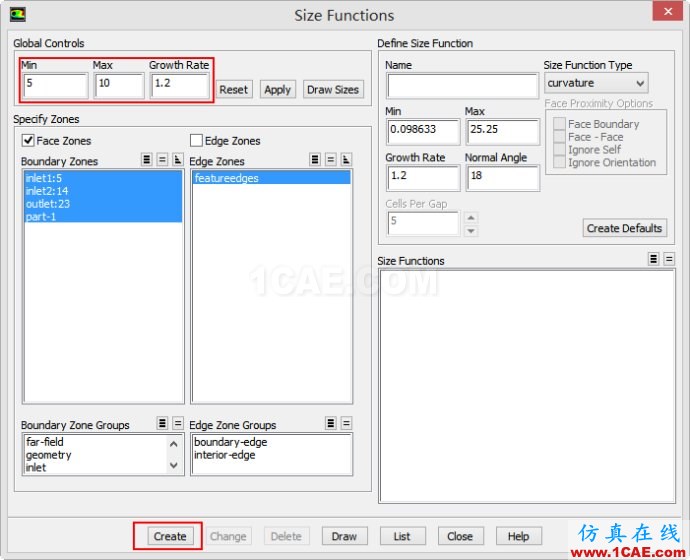Image resolution: width=690 pixels, height=560 pixels.
Task: Click the Delete button
Action: (286, 536)
